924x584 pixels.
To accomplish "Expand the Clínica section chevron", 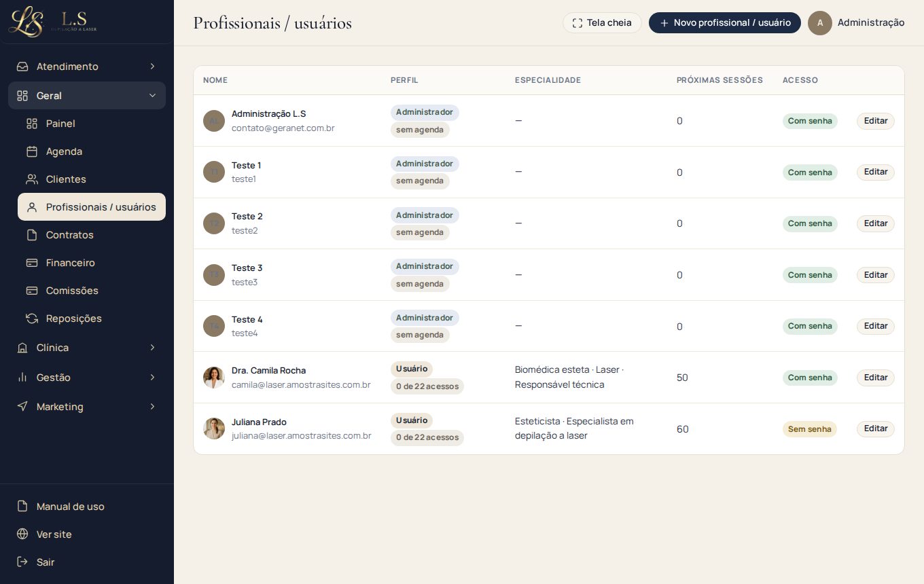I will pyautogui.click(x=152, y=348).
